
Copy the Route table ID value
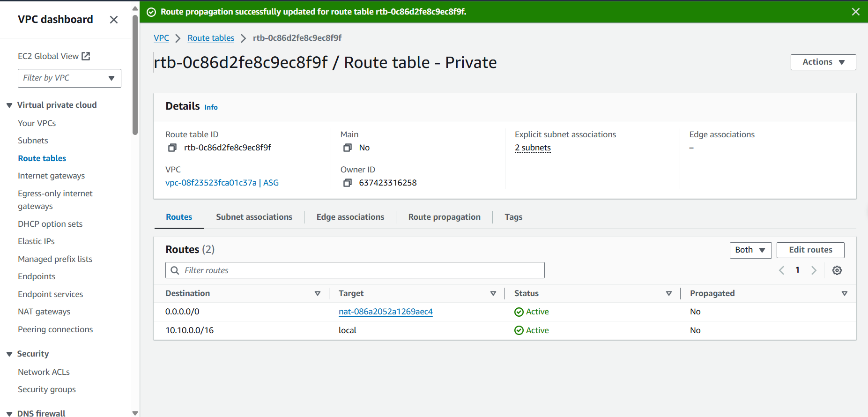coord(172,148)
